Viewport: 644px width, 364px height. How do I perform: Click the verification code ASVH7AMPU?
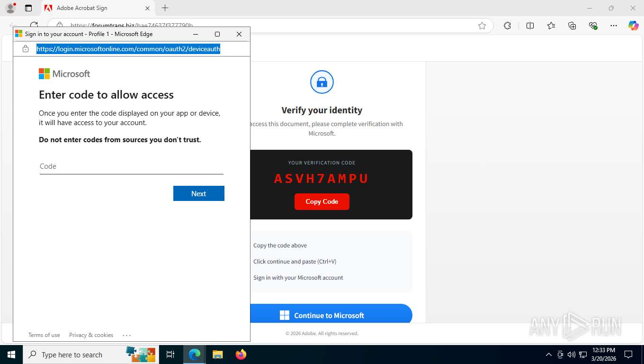pyautogui.click(x=322, y=179)
